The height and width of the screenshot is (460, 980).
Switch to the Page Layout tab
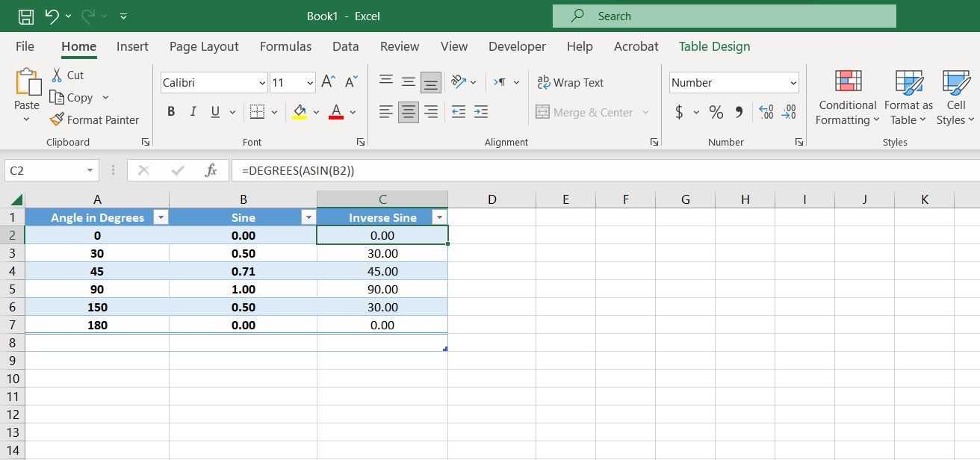[x=204, y=46]
